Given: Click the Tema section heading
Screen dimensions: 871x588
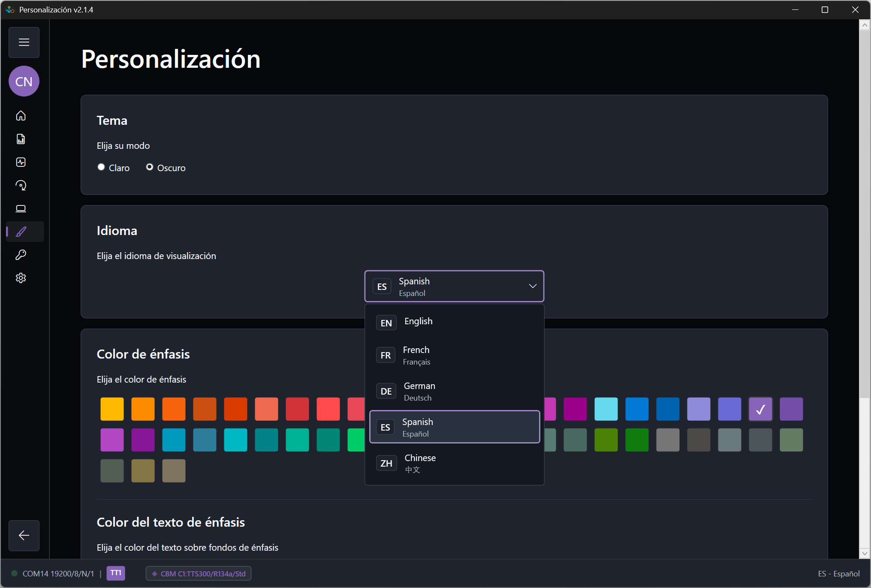Looking at the screenshot, I should point(112,121).
